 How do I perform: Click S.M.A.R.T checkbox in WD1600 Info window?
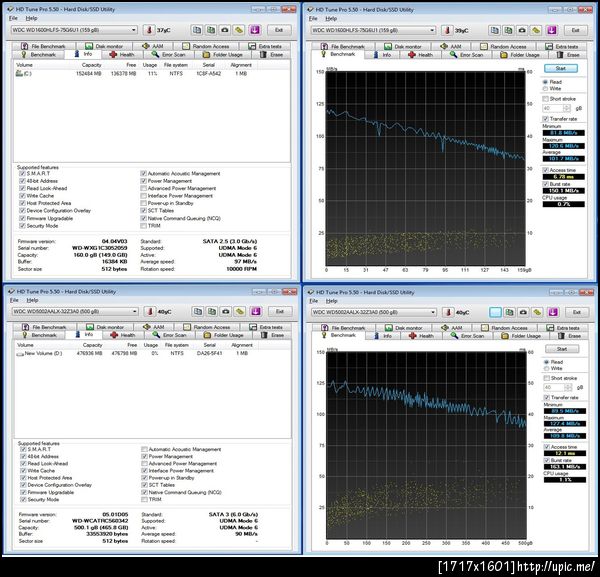click(22, 174)
